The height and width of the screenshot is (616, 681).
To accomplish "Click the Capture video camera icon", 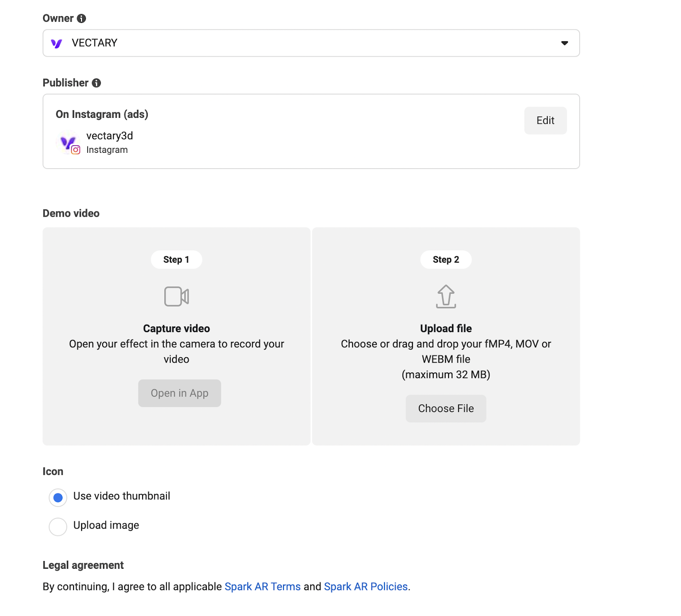I will (x=177, y=296).
